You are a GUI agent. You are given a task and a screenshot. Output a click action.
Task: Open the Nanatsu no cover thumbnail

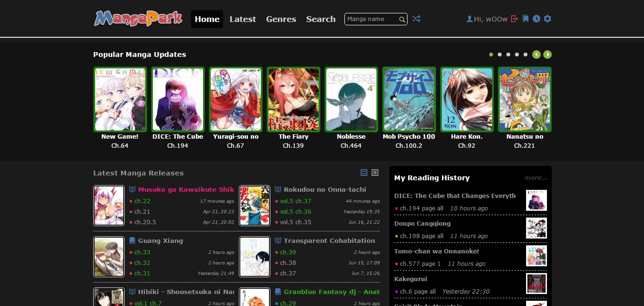point(525,99)
